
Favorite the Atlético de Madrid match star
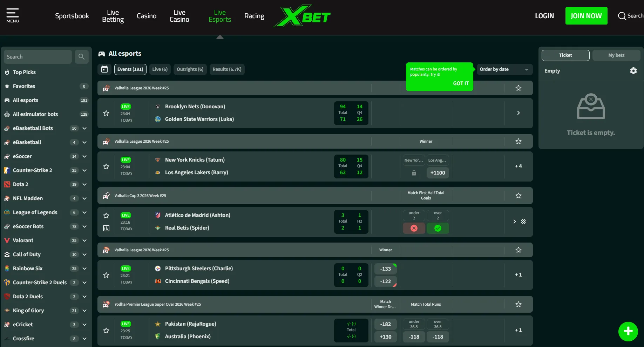click(106, 216)
